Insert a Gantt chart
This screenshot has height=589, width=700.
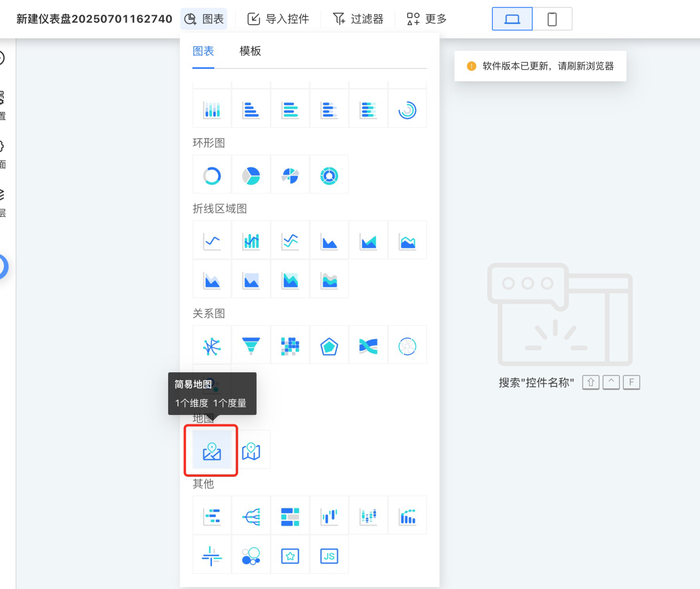tap(212, 516)
